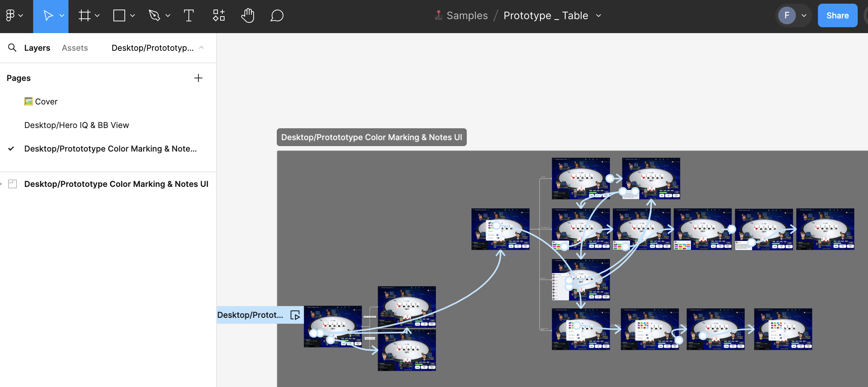The height and width of the screenshot is (387, 868).
Task: Open Move tool options dropdown arrow
Action: point(62,15)
